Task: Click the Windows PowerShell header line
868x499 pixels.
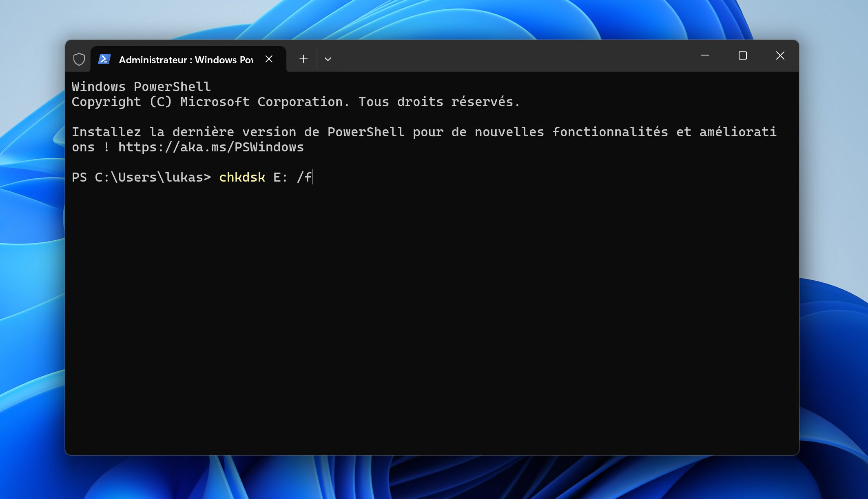Action: click(141, 87)
